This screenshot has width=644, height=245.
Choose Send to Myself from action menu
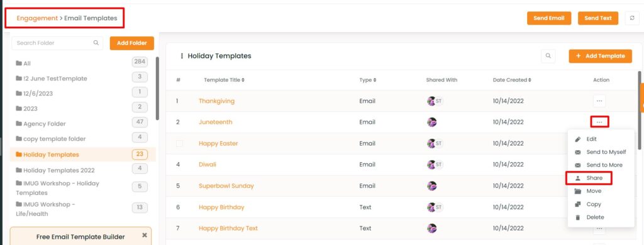(601, 152)
